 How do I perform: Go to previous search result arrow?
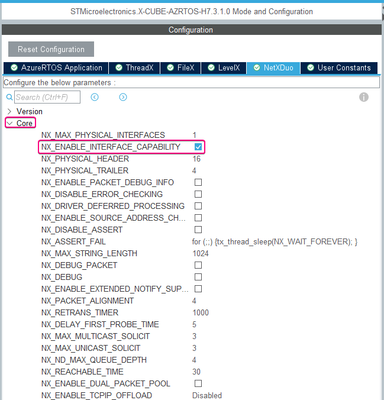click(x=95, y=97)
